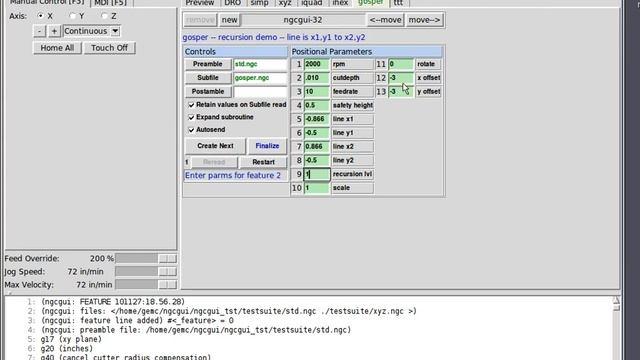Click the 'preamble file' g-code line
Image resolution: width=640 pixels, height=360 pixels.
[x=196, y=330]
